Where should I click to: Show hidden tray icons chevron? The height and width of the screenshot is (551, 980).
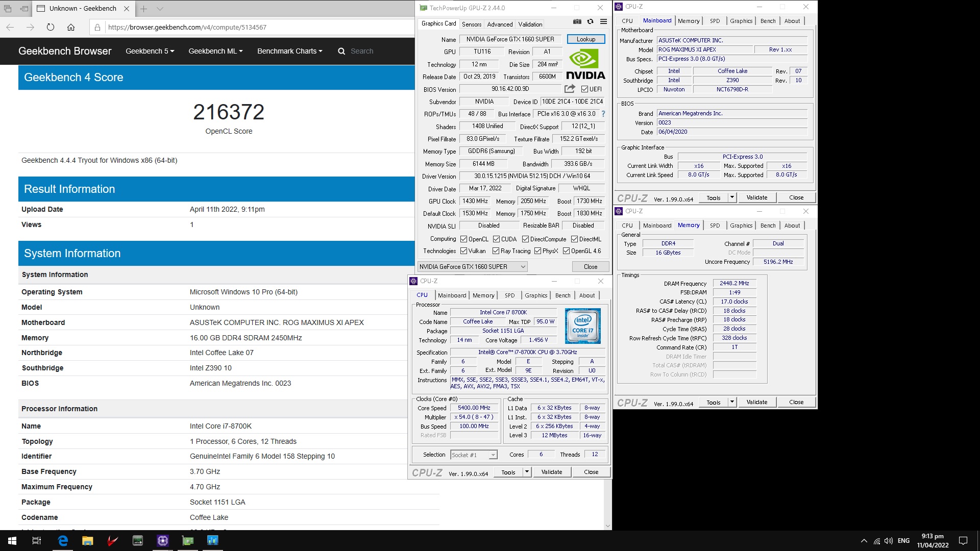(864, 541)
